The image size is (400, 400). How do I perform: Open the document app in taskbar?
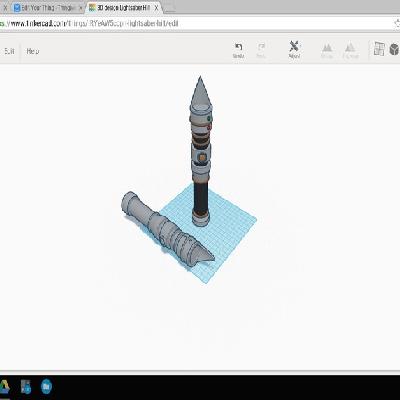pos(26,387)
